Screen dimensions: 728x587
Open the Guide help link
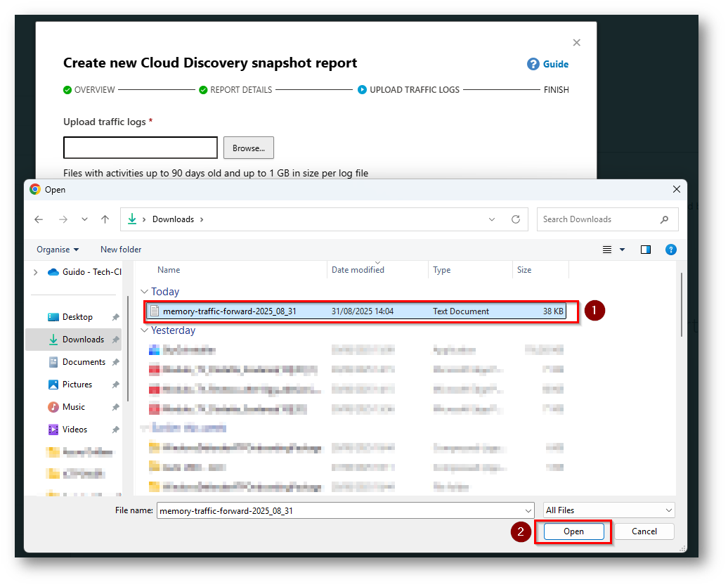tap(548, 64)
